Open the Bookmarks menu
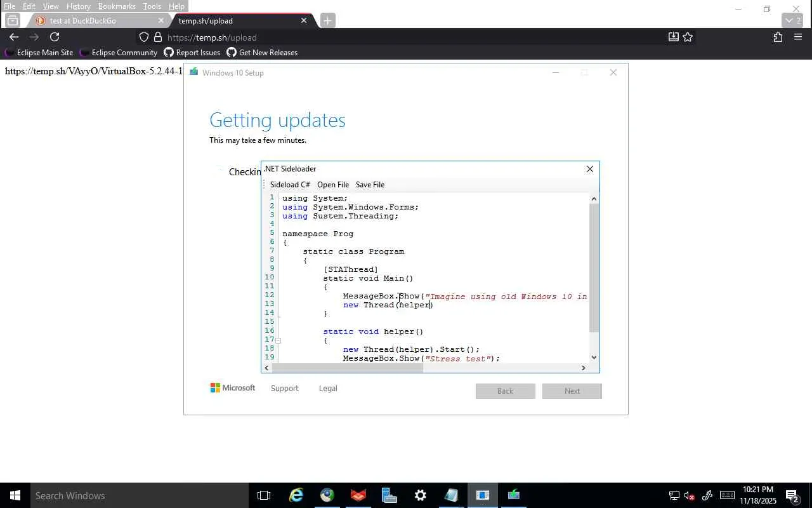Viewport: 812px width, 508px height. coord(117,6)
